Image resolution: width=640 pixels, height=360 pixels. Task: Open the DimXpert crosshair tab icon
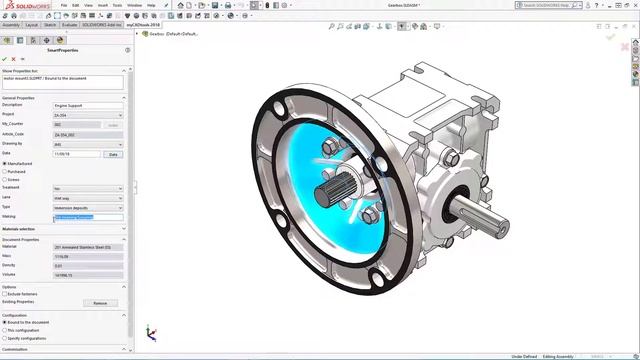point(47,40)
